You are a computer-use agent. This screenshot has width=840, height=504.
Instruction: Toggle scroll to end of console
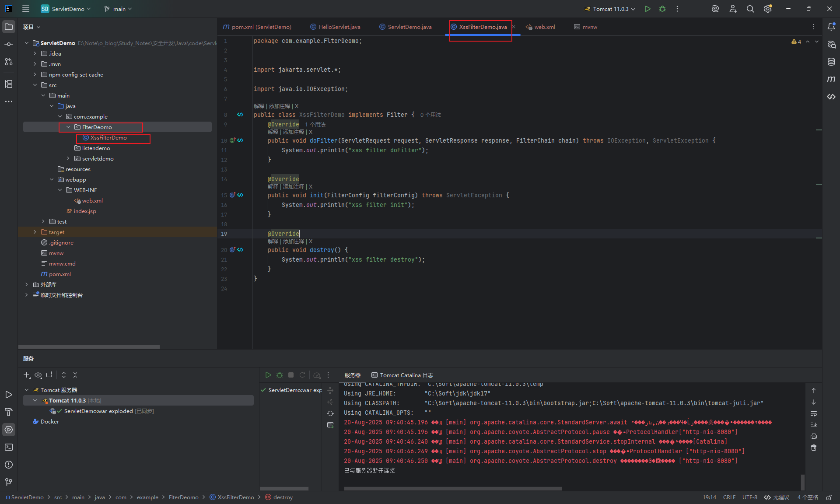[814, 425]
